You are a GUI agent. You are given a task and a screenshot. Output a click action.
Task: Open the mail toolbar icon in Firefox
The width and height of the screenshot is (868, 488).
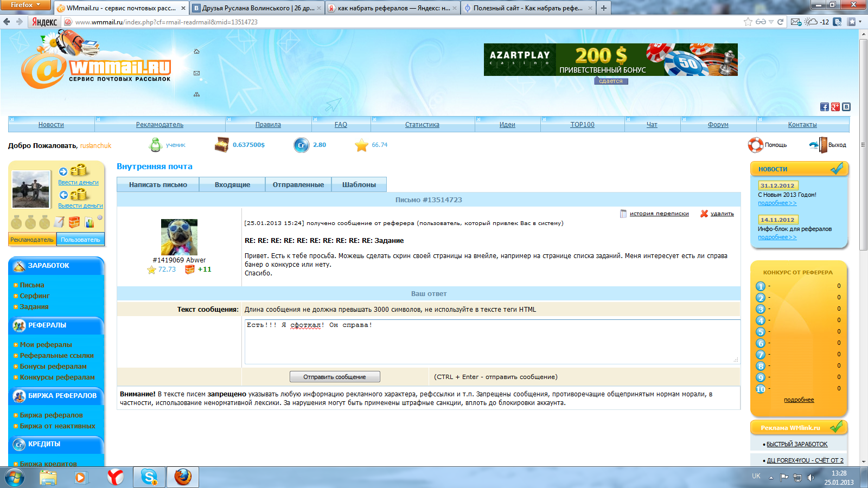pos(796,22)
